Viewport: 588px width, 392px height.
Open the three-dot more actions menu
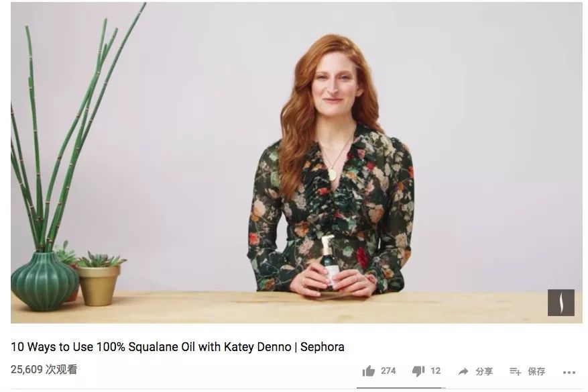569,373
